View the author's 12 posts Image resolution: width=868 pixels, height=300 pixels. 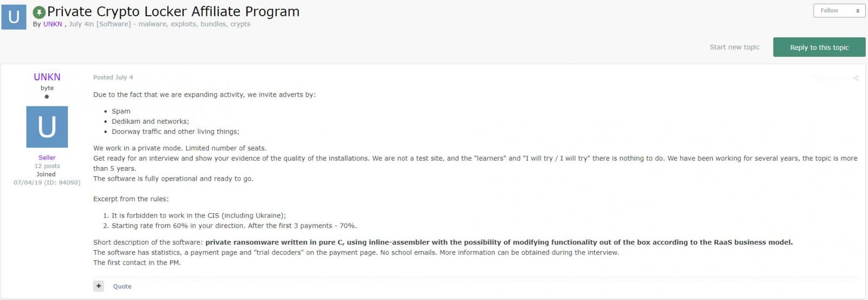(47, 166)
